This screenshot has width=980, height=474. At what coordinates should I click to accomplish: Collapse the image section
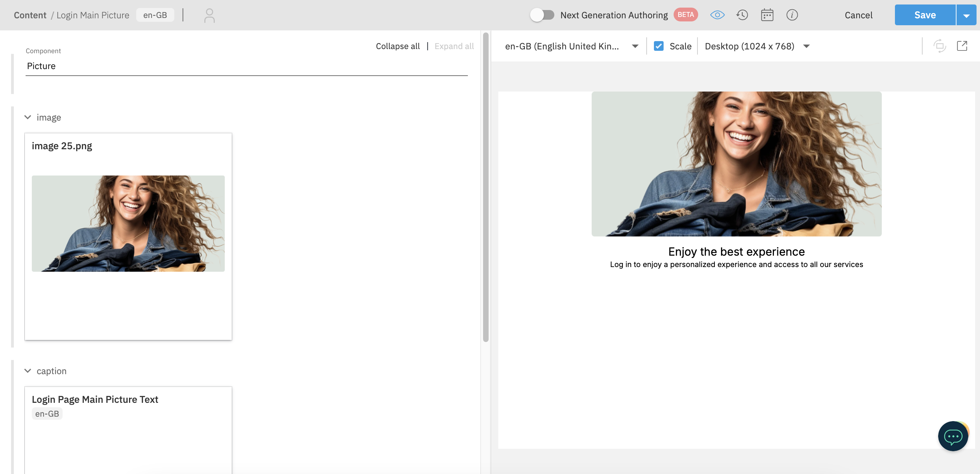(x=28, y=117)
